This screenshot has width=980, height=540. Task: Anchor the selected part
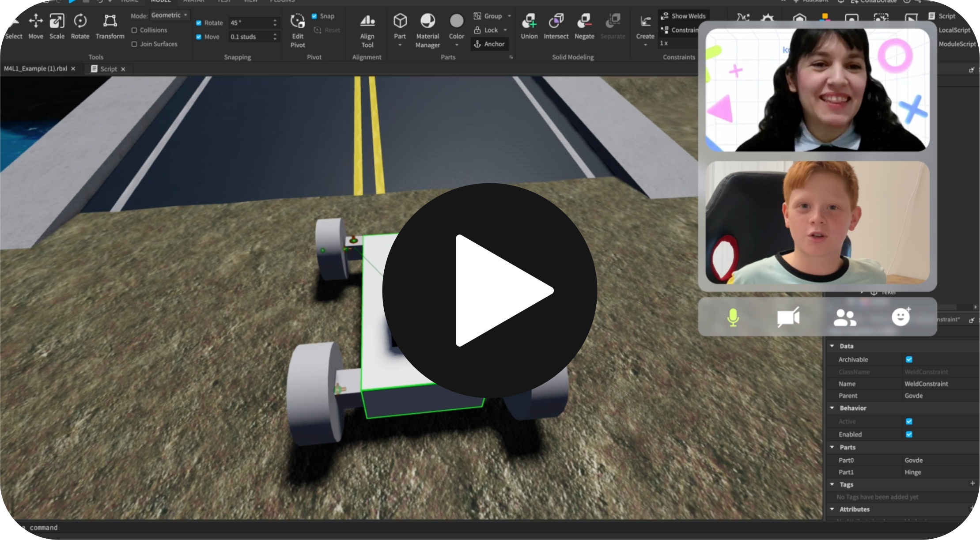click(489, 44)
